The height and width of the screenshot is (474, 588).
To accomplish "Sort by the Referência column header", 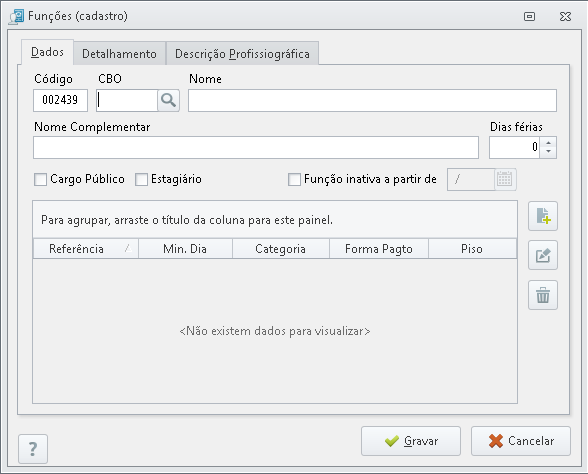I will 86,249.
